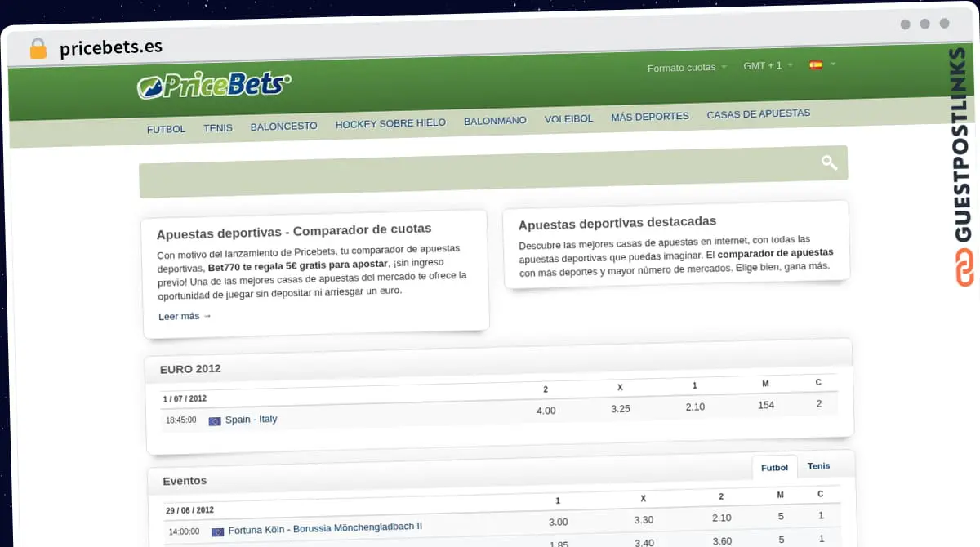Viewport: 980px width, 547px height.
Task: Click the 4.00 odds for Spain - Italy
Action: [546, 411]
